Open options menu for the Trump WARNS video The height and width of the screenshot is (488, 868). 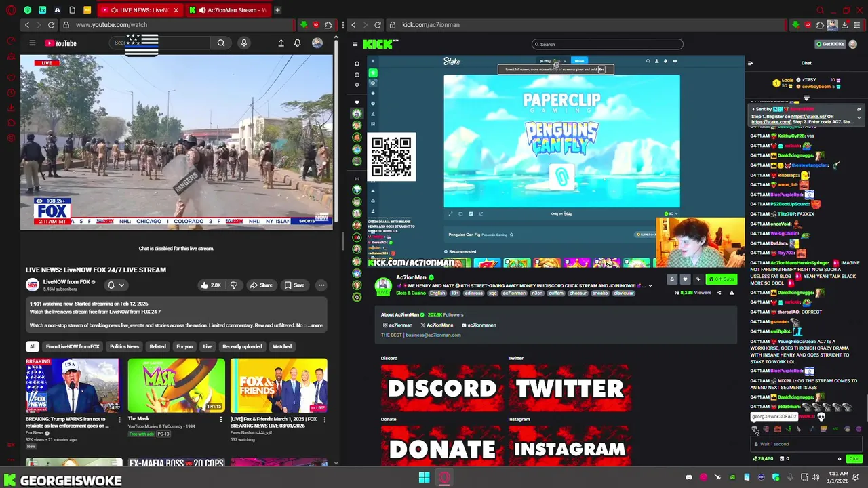[x=119, y=420]
